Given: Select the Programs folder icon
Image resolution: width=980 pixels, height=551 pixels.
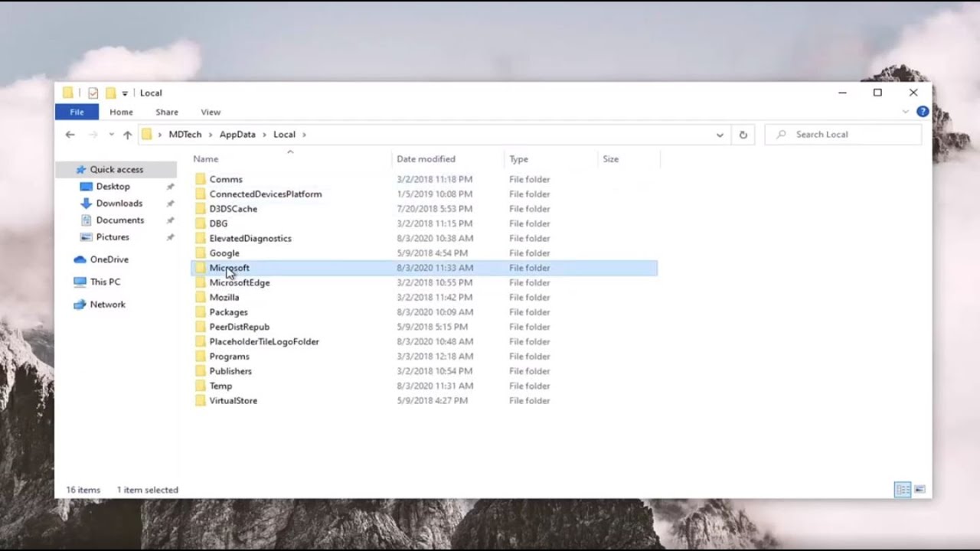Looking at the screenshot, I should tap(200, 357).
